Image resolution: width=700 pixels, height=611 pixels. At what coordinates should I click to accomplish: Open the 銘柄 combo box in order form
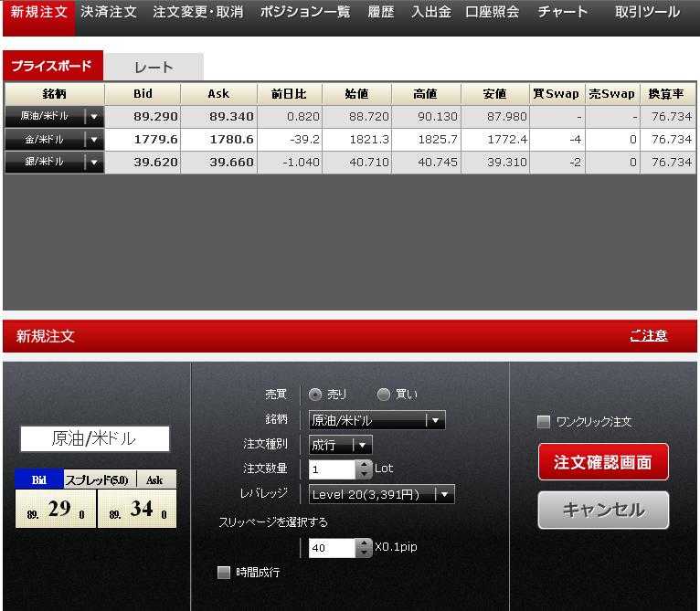[x=377, y=420]
